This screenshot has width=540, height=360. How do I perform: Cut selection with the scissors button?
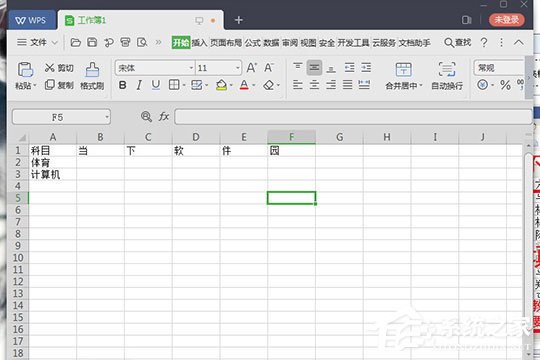pos(59,68)
